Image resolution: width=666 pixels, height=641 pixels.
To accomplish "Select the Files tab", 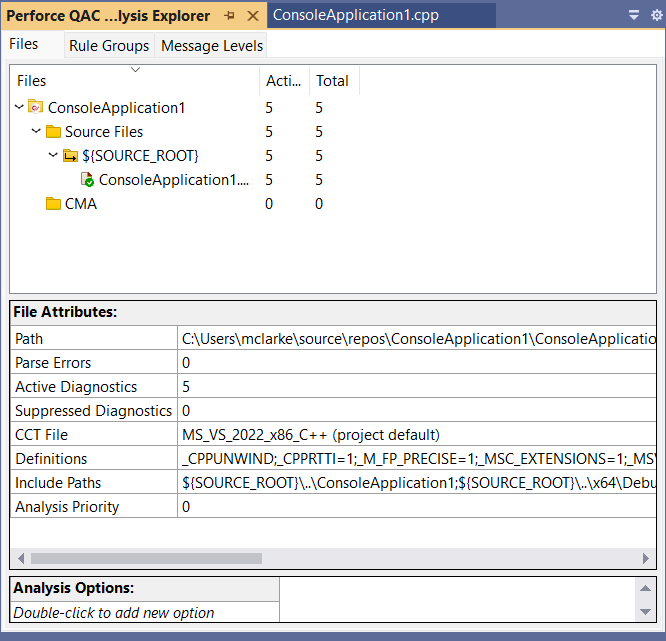I will click(24, 45).
